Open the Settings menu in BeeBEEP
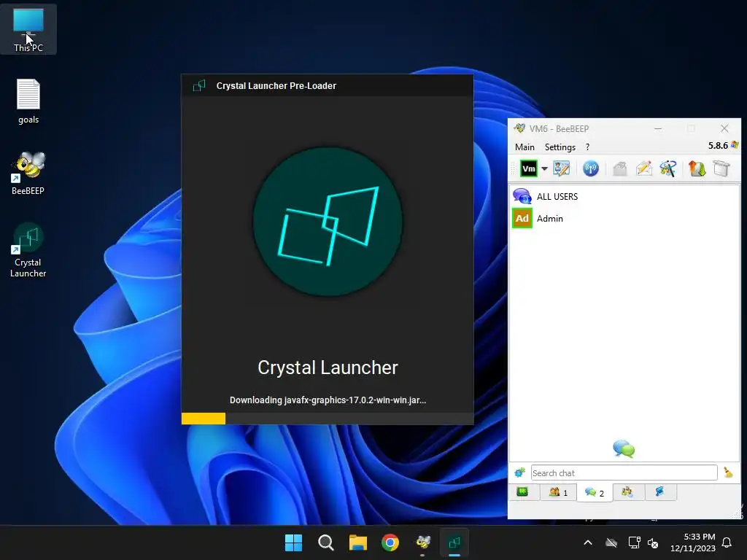 coord(560,147)
